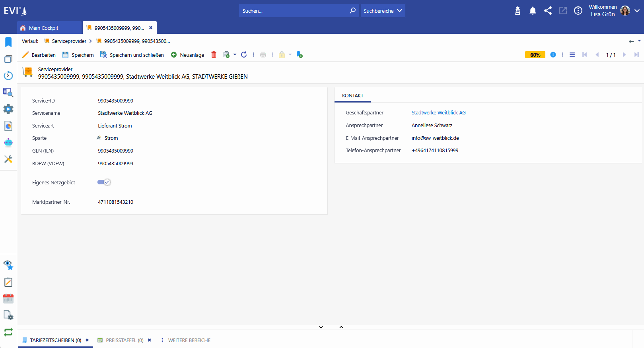
Task: Click the blue info icon beside 60%
Action: point(553,55)
